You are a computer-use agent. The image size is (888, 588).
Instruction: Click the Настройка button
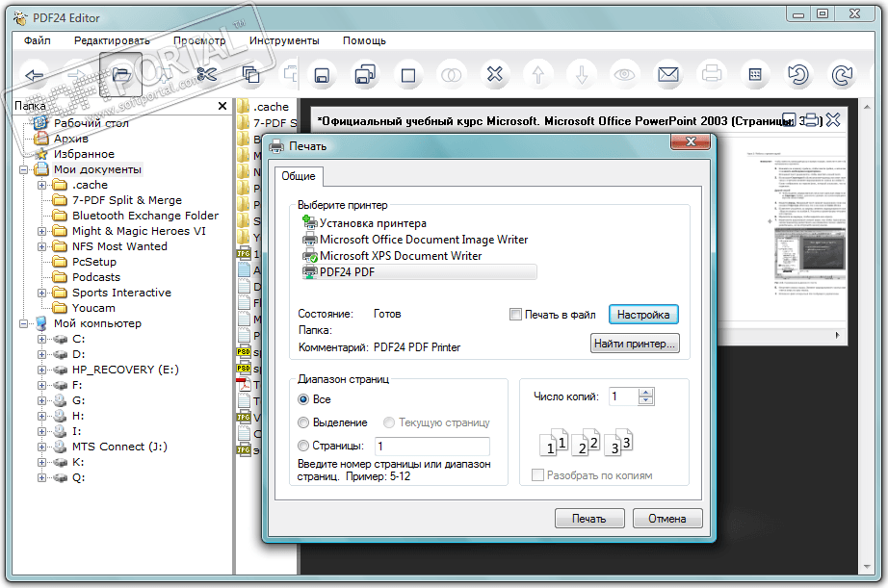[643, 315]
